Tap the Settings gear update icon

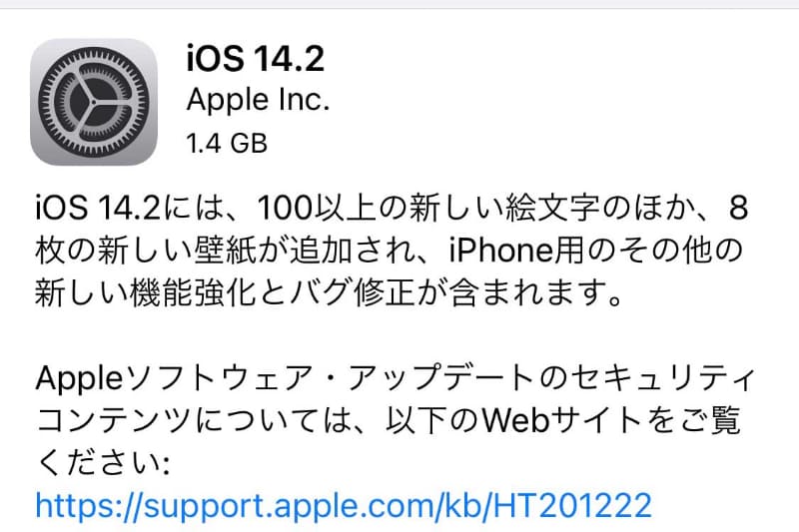coord(94,102)
